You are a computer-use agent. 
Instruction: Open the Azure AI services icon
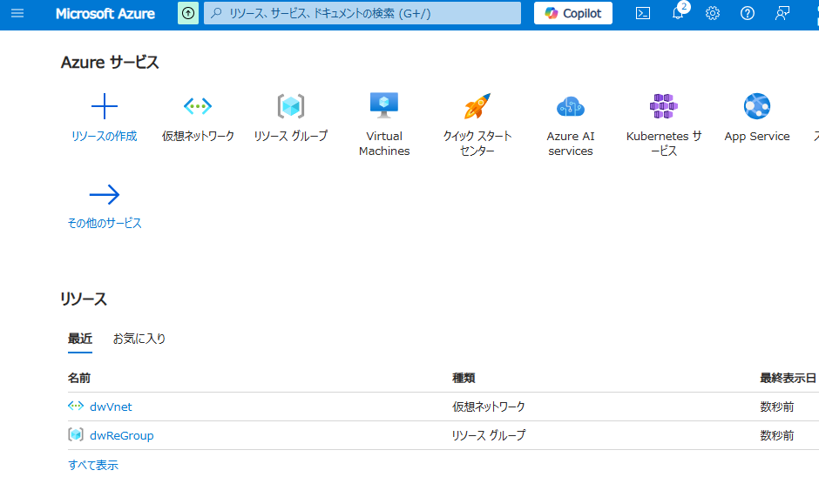click(x=571, y=106)
